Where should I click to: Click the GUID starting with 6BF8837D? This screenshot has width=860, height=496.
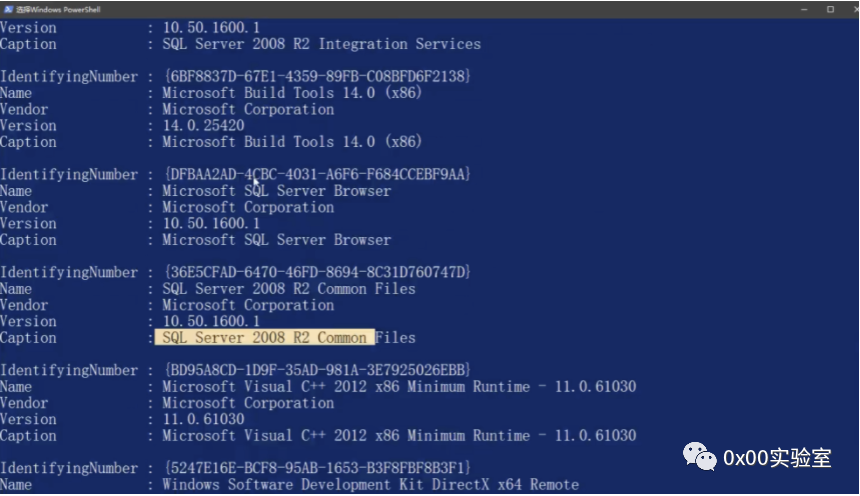coord(317,77)
